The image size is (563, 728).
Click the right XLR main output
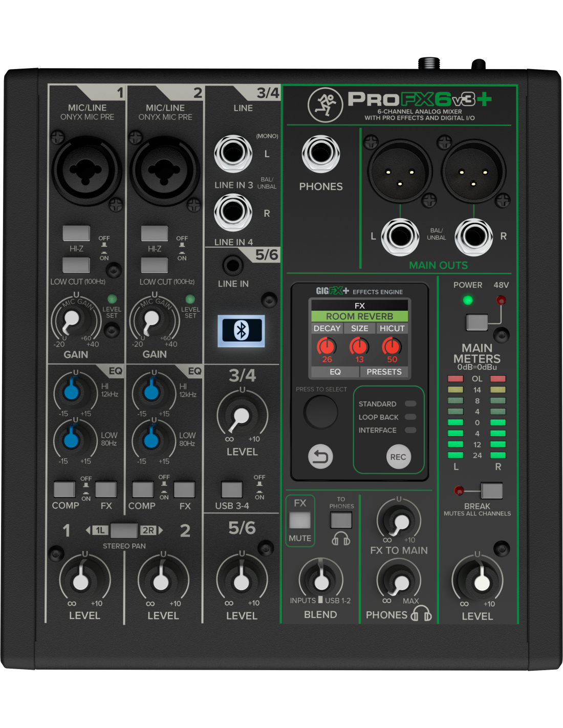click(x=473, y=172)
